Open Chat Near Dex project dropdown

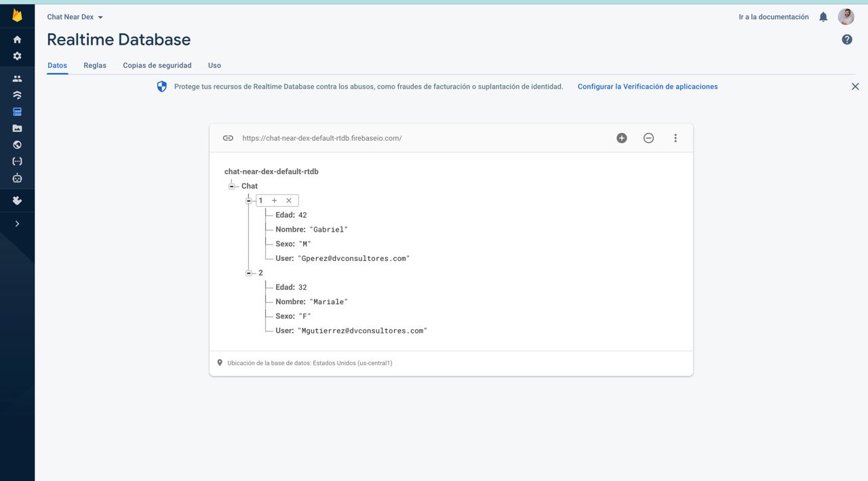pyautogui.click(x=75, y=17)
